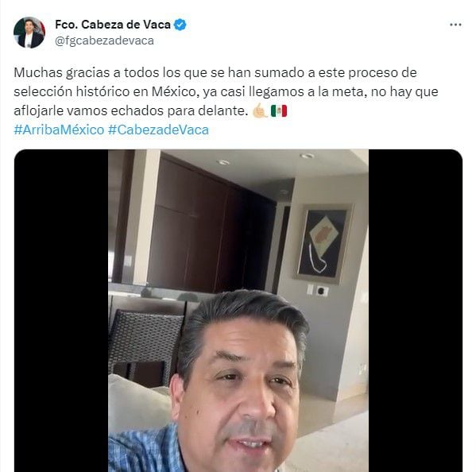Viewport: 476px width, 472px height.
Task: Click the framed artwork in the video
Action: click(x=324, y=243)
